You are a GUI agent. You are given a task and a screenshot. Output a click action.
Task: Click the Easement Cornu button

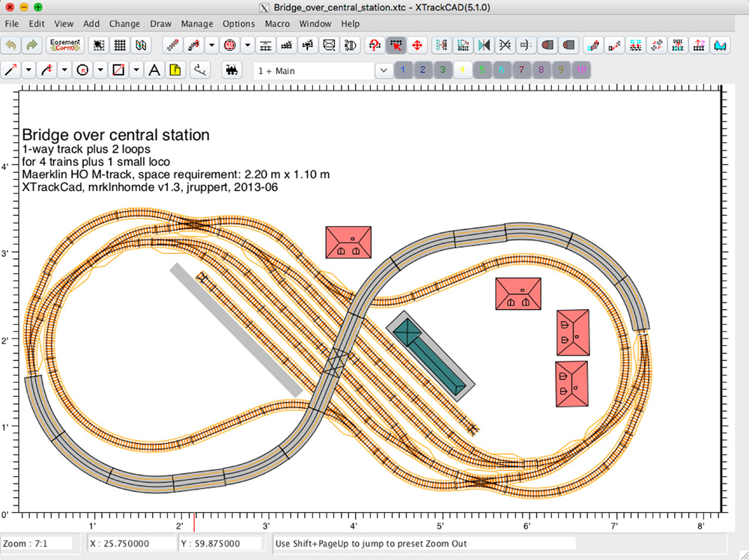point(65,45)
